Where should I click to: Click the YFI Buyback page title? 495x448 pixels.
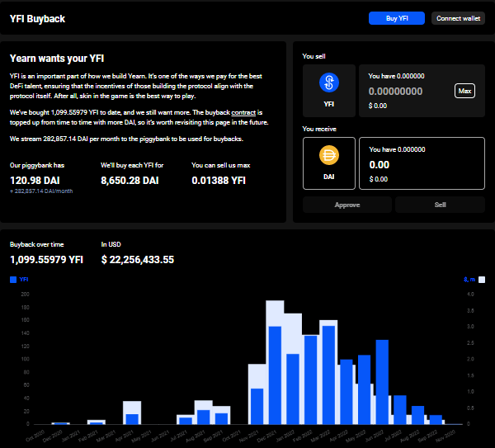(37, 18)
